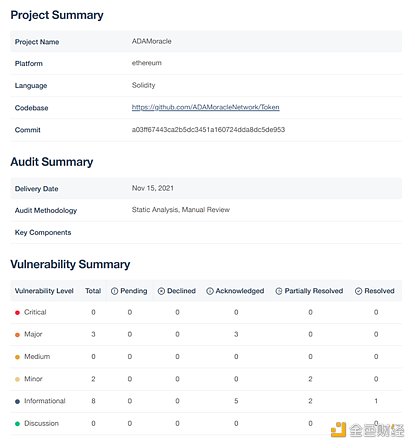Click the Discussion row label
415x448 pixels.
pos(42,423)
